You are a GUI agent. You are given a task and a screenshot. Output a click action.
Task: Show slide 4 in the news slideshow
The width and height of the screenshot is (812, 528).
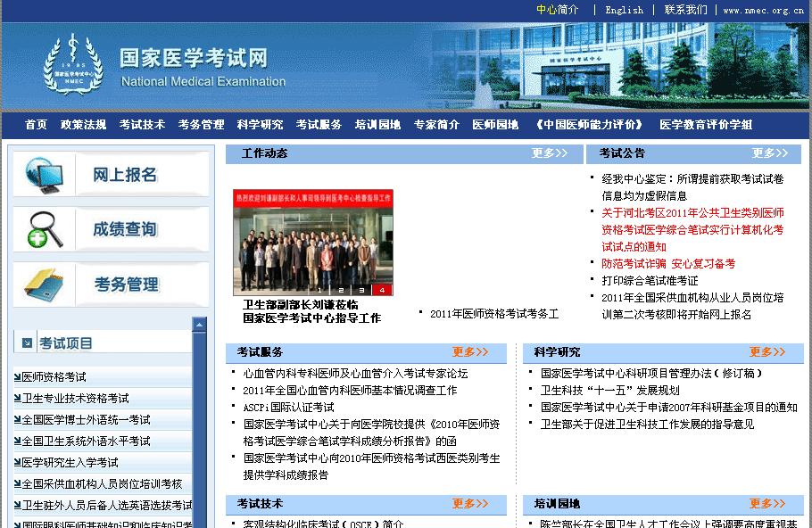click(383, 290)
